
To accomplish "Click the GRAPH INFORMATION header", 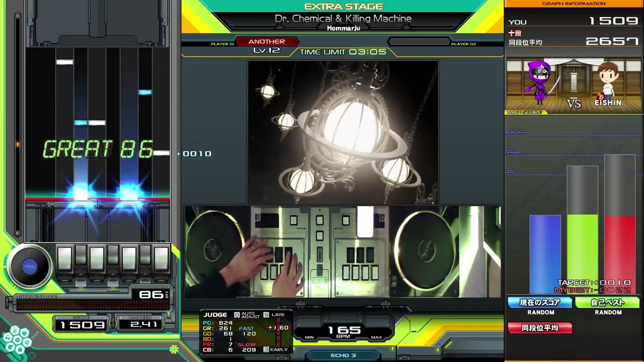I will tap(574, 4).
